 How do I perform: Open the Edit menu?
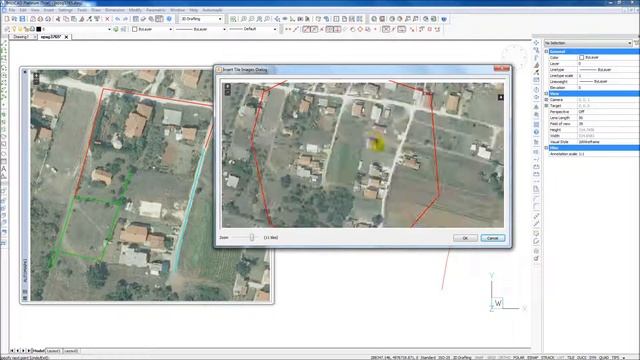(x=23, y=10)
